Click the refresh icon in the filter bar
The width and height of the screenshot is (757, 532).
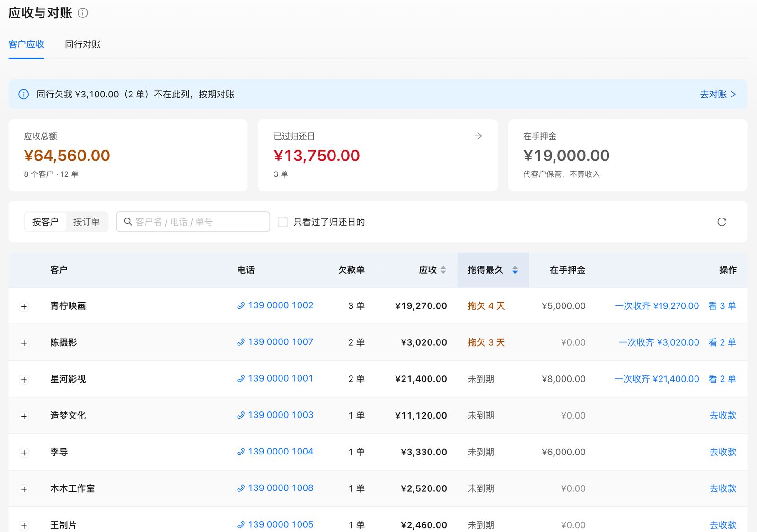pyautogui.click(x=722, y=222)
